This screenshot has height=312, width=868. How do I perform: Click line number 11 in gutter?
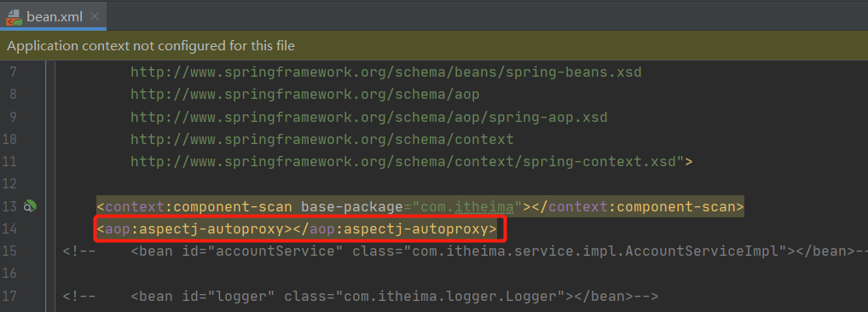click(x=9, y=162)
